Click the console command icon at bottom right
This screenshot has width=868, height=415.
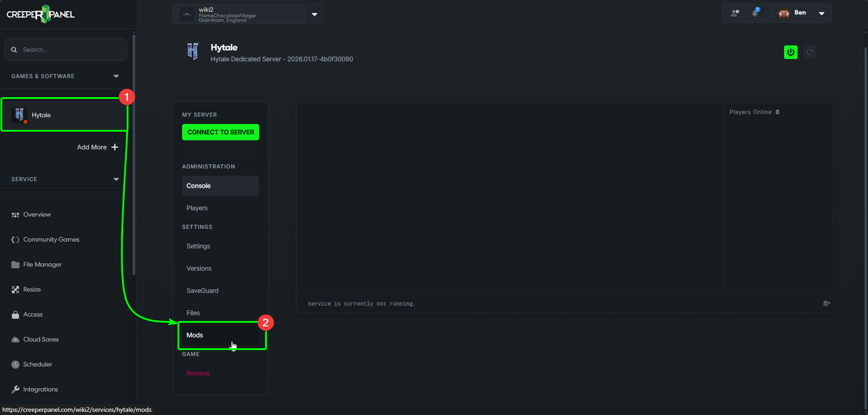826,304
